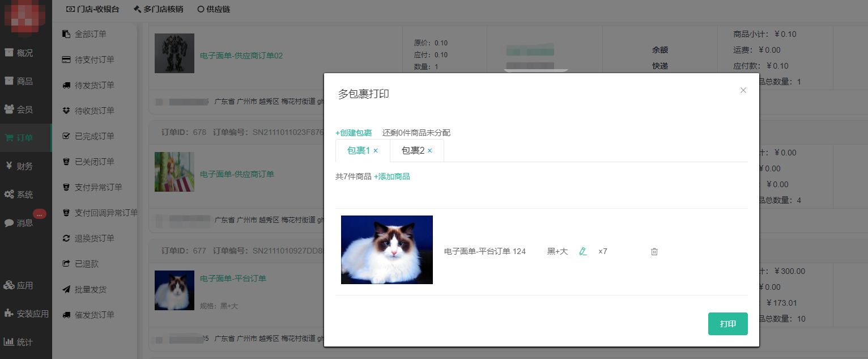The height and width of the screenshot is (359, 868).
Task: Click the dropbox icon beside 待收货订单
Action: pos(66,111)
